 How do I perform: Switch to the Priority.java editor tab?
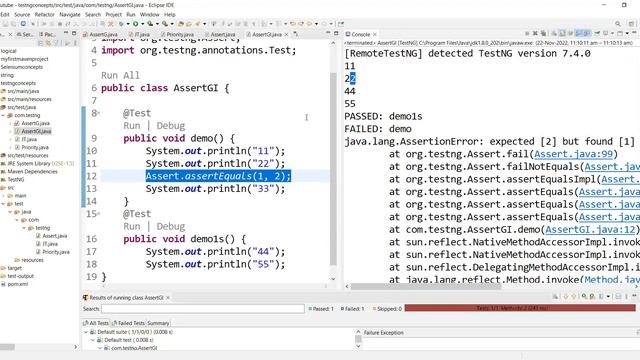177,35
